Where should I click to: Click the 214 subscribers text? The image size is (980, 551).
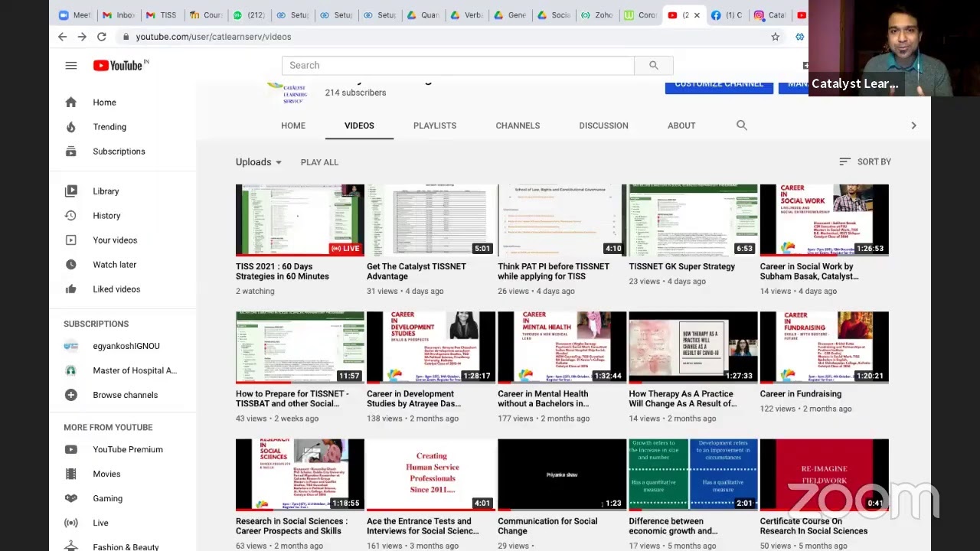coord(355,93)
